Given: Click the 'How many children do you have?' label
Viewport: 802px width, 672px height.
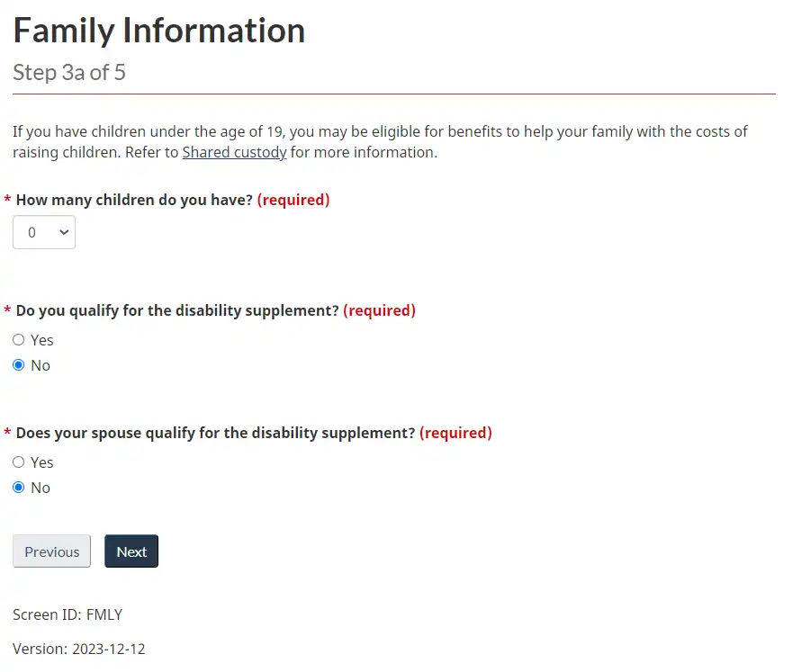Looking at the screenshot, I should 134,200.
